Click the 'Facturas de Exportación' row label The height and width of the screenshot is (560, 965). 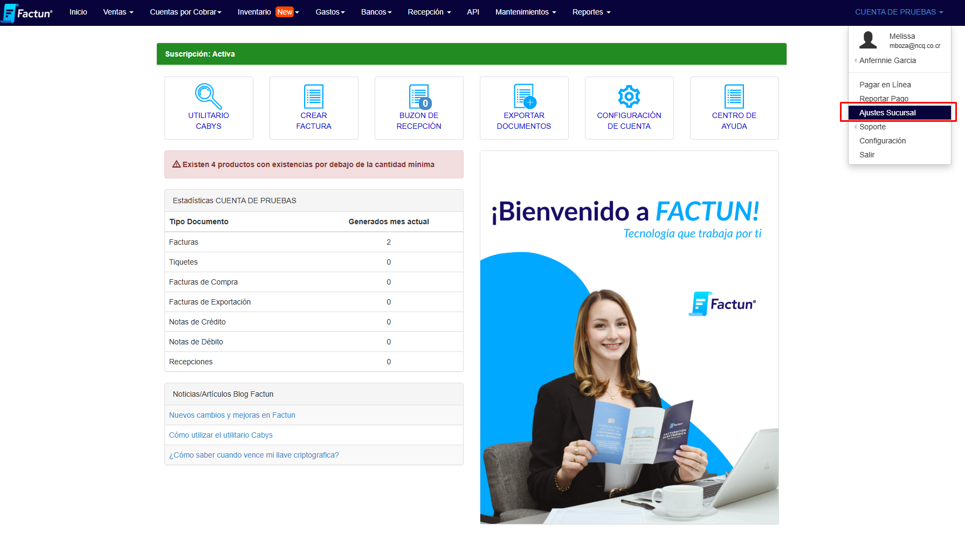pos(210,302)
